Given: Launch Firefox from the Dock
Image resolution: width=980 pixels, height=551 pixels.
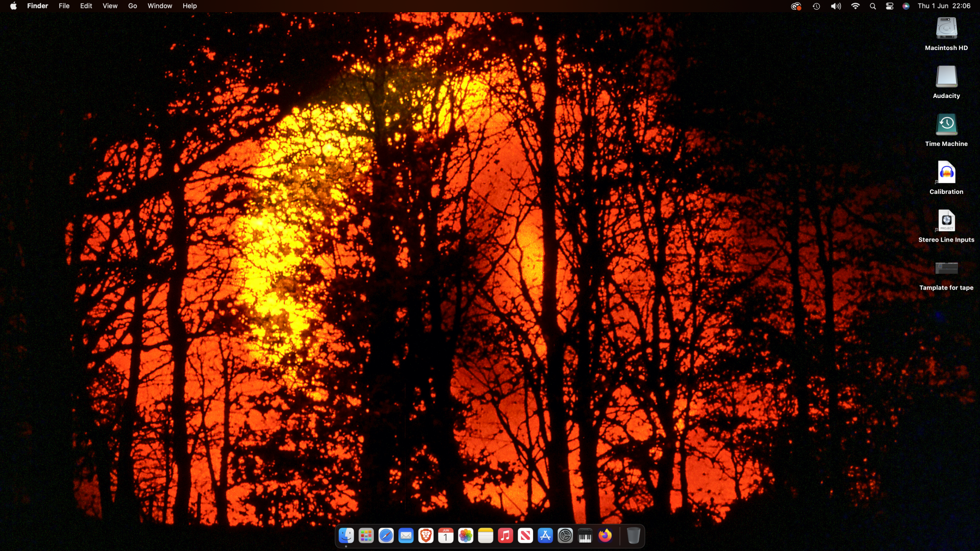Looking at the screenshot, I should coord(605,536).
